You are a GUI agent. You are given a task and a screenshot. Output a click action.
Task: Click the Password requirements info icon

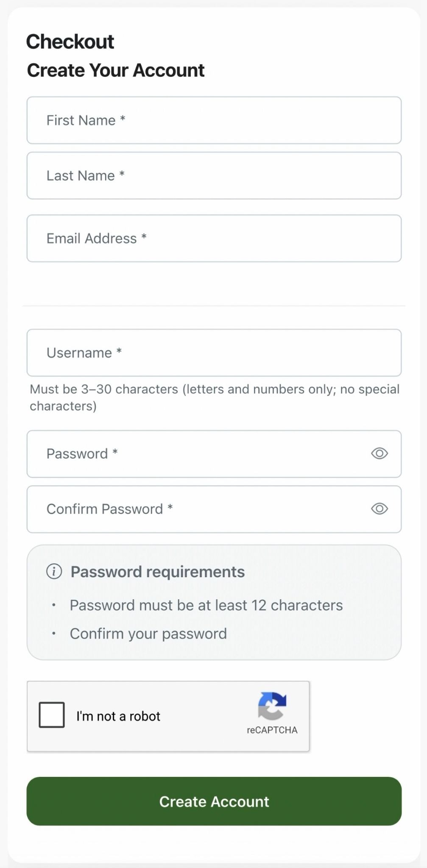coord(54,571)
